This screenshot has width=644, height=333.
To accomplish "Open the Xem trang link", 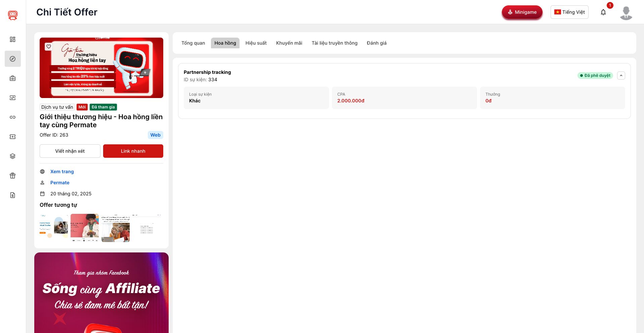I will tap(62, 172).
